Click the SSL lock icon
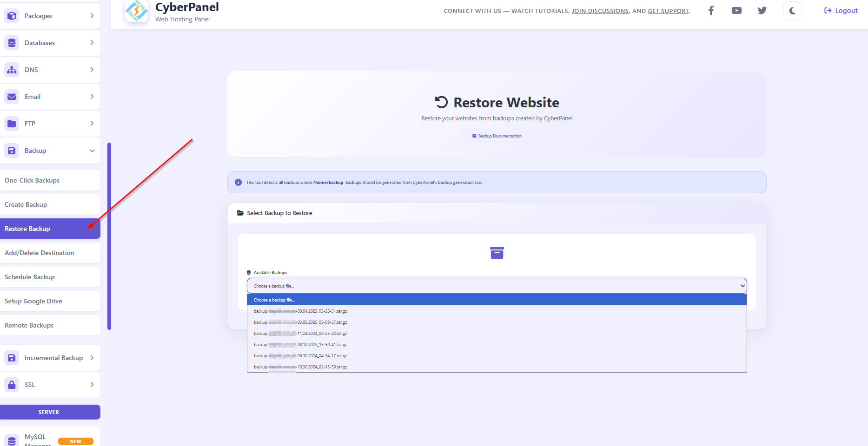The width and height of the screenshot is (868, 446). (12, 385)
